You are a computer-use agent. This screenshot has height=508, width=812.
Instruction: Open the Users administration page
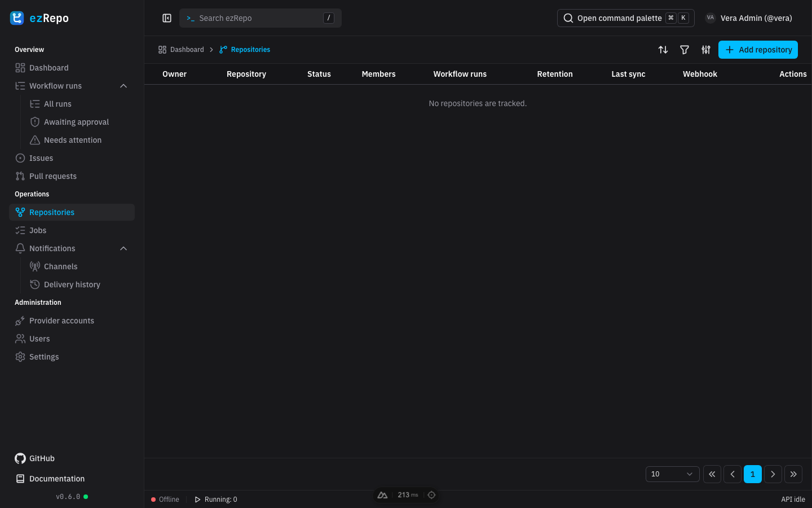point(72,339)
